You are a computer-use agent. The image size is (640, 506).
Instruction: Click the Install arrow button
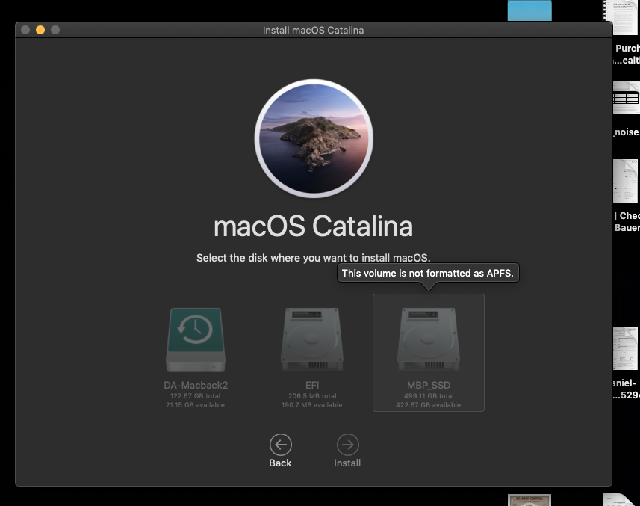pos(348,444)
